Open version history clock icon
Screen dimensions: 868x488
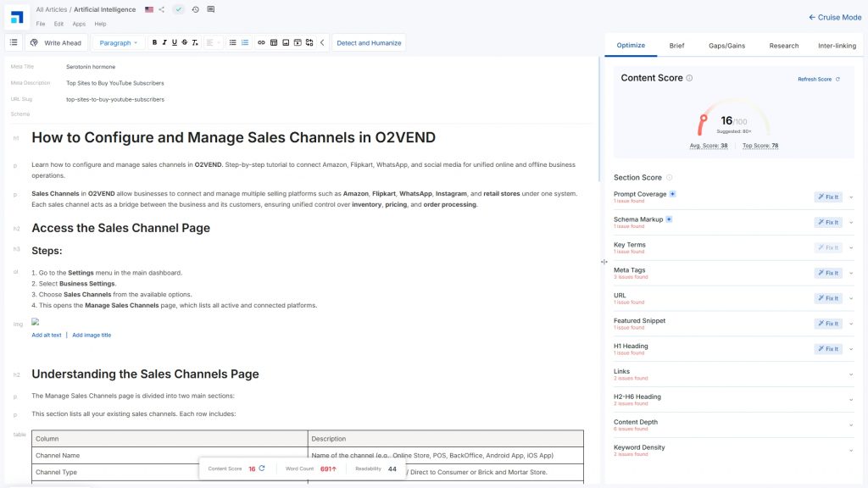click(196, 9)
